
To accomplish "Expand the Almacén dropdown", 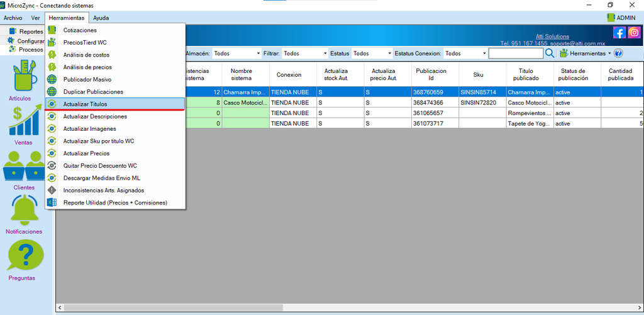I will 258,53.
